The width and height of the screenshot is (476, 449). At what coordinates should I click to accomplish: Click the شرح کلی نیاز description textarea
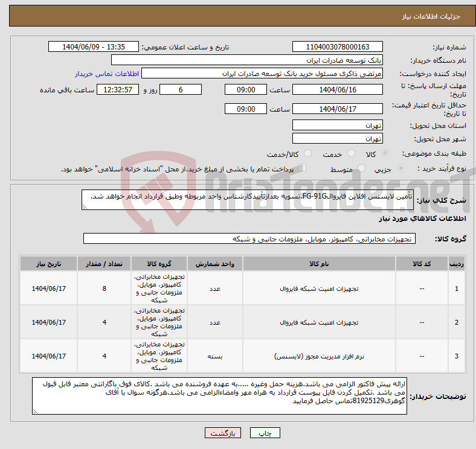[x=248, y=200]
